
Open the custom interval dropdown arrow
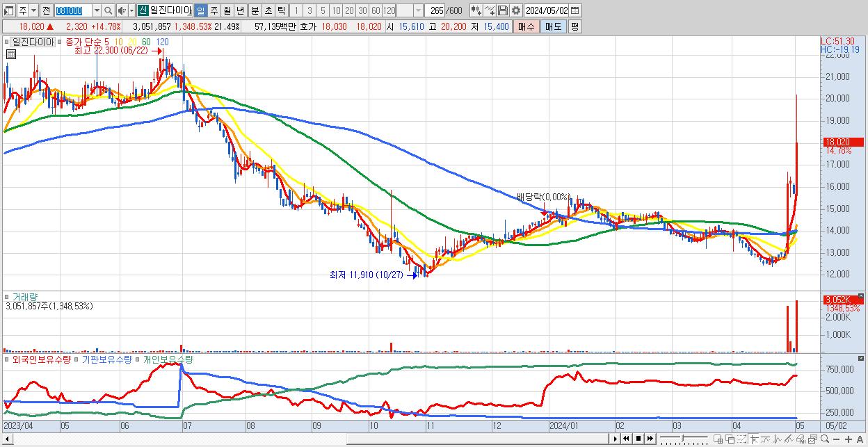coord(418,10)
